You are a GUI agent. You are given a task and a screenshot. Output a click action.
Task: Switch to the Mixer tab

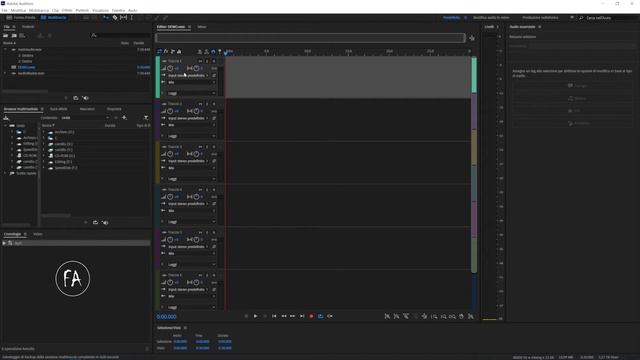(202, 27)
